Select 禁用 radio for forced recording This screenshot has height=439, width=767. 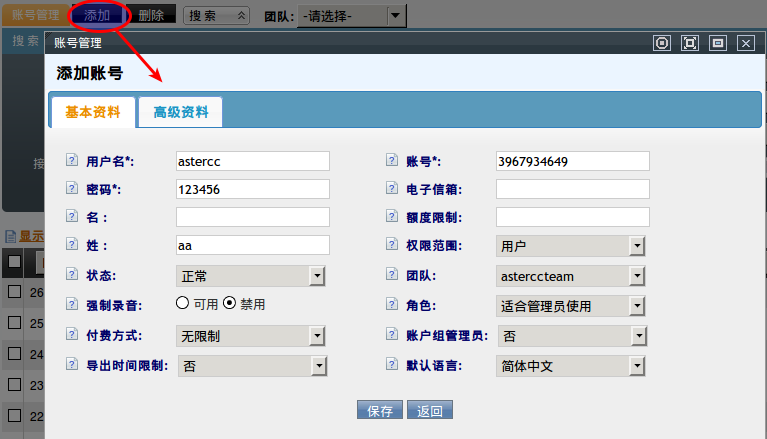(229, 303)
